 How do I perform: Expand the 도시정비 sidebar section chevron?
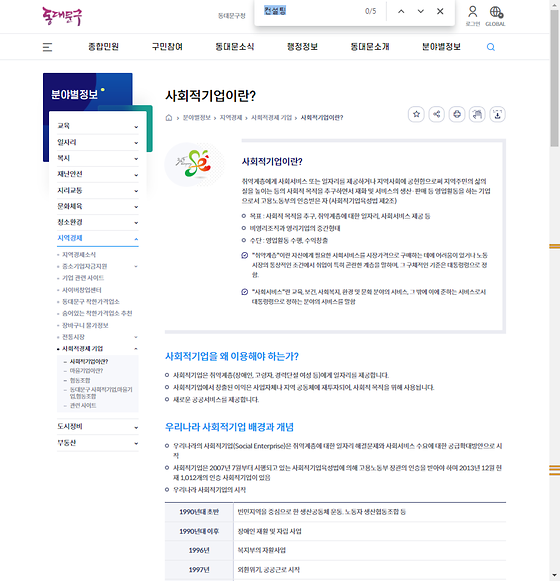point(136,427)
